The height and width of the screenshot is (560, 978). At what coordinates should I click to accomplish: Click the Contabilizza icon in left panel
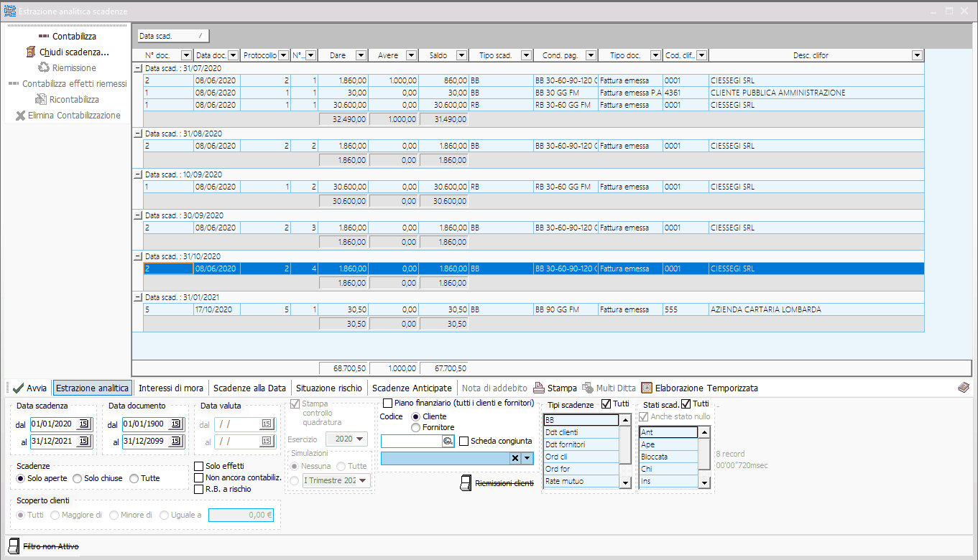click(43, 36)
